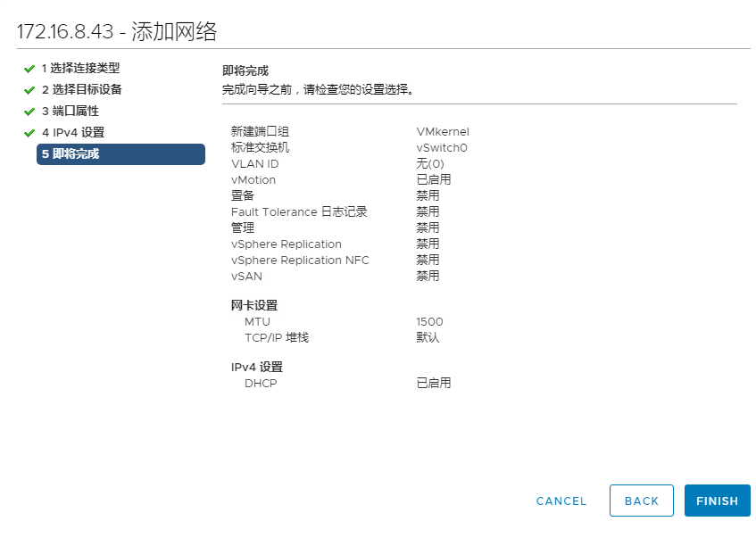Click the DHCP 已启用 status text
Screen dimensions: 756x538
(x=433, y=384)
